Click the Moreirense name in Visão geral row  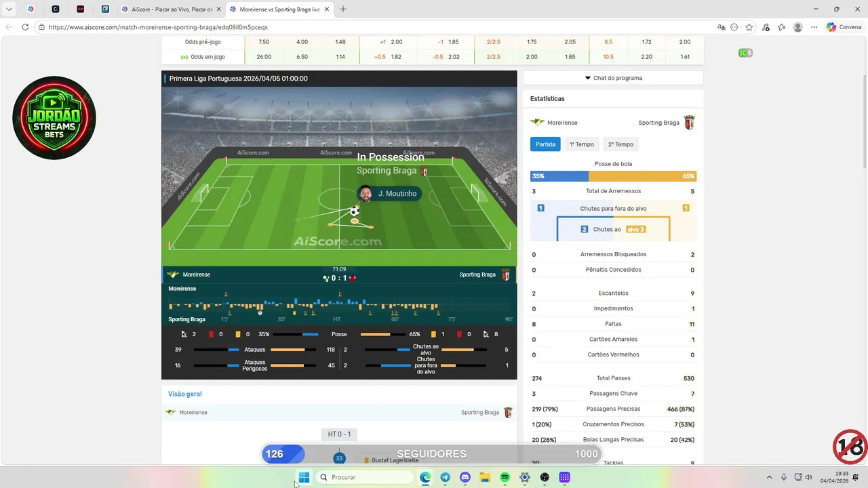pyautogui.click(x=193, y=412)
